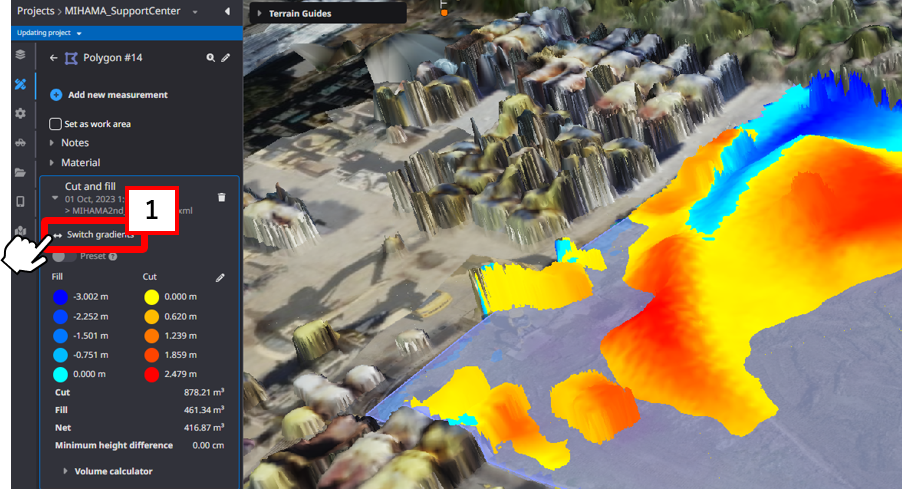This screenshot has width=902, height=489.
Task: Open the layers icon in sidebar
Action: point(20,54)
